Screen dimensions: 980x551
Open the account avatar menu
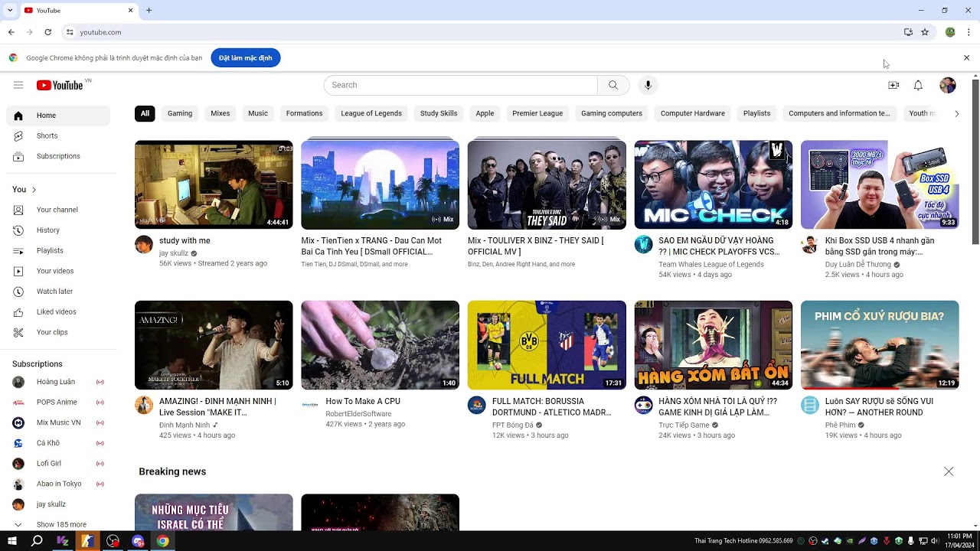[948, 85]
